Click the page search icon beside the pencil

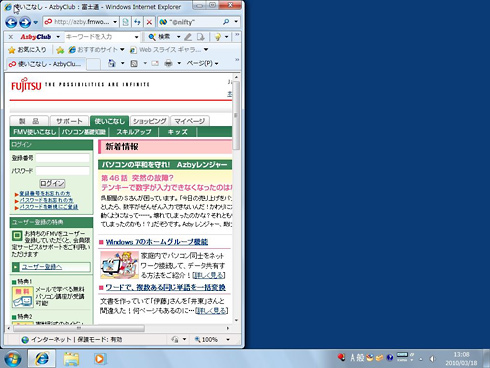pyautogui.click(x=200, y=37)
